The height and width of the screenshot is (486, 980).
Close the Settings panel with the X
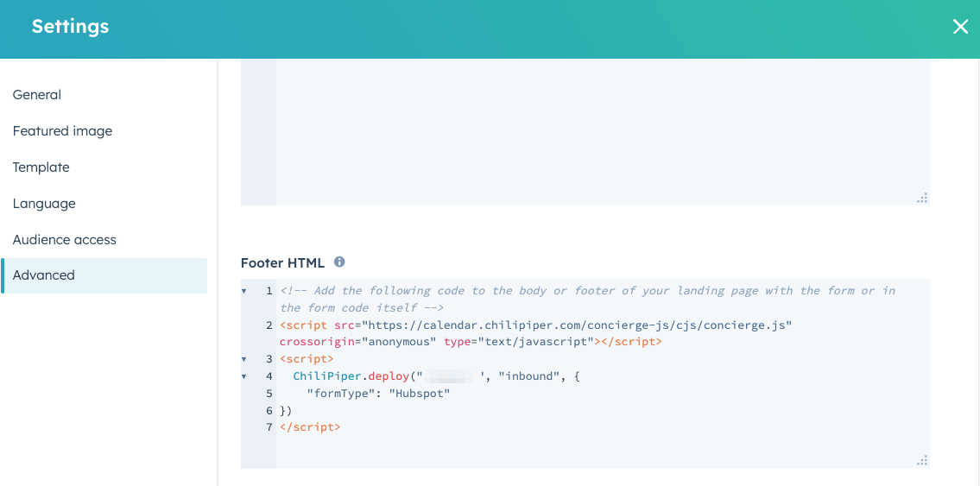(960, 26)
